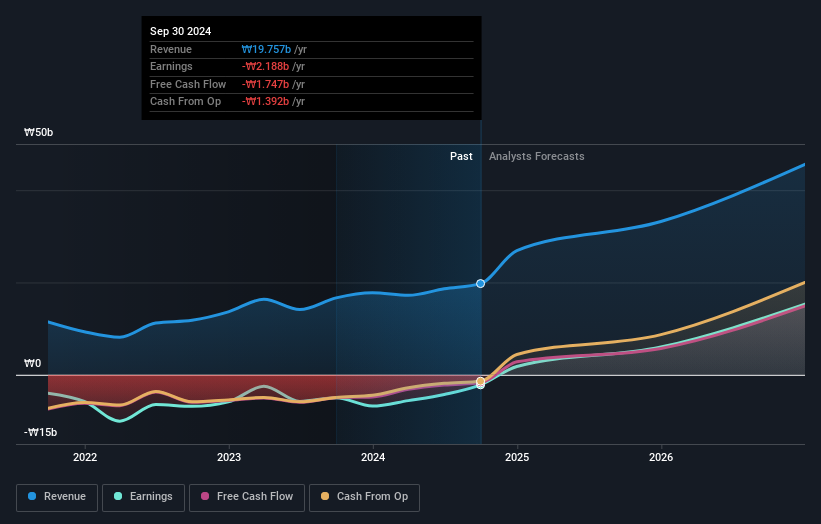Image resolution: width=821 pixels, height=524 pixels.
Task: Click the Past section label
Action: coord(461,157)
